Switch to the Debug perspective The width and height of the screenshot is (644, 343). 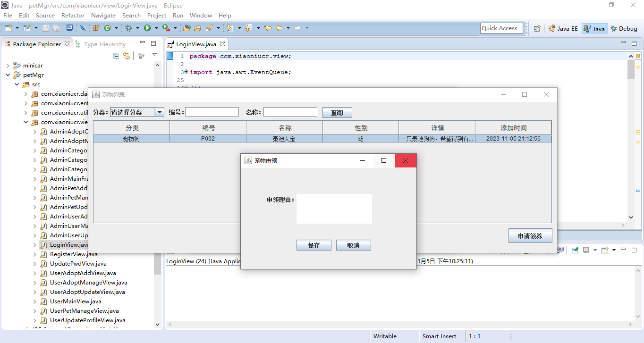[x=624, y=28]
